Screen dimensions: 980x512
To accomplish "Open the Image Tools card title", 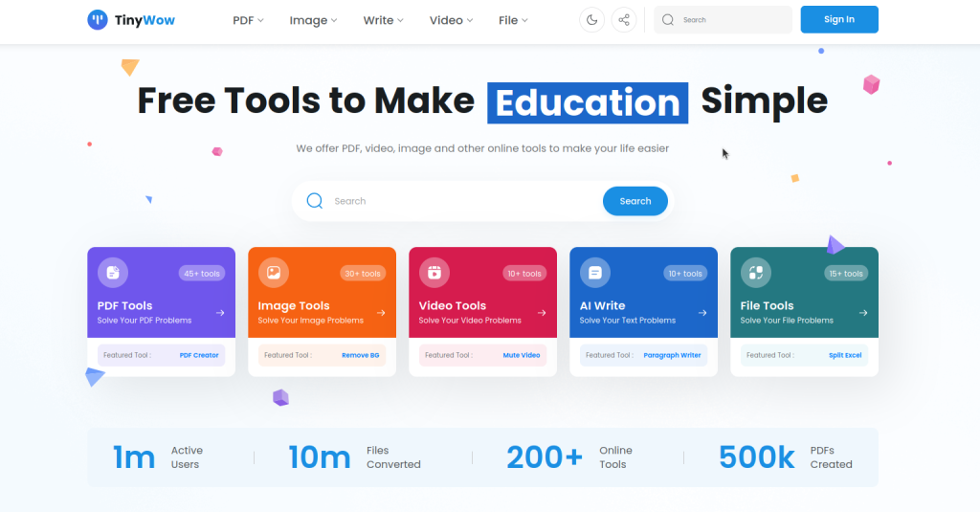I will (x=294, y=305).
